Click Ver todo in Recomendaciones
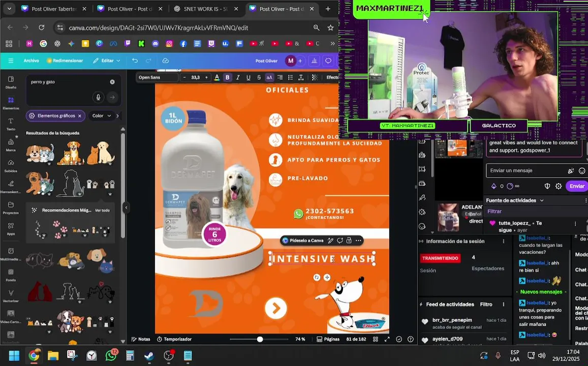This screenshot has height=366, width=588. [102, 210]
